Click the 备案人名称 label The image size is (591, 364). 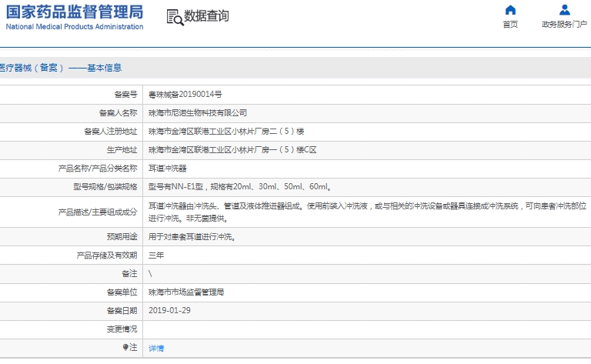(118, 112)
